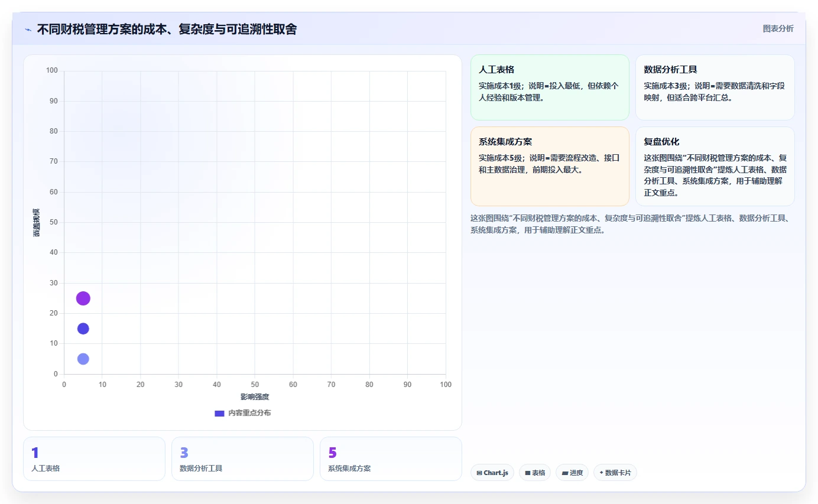Click the stat card showing 3 数据分析工具
This screenshot has height=504, width=818.
242,459
